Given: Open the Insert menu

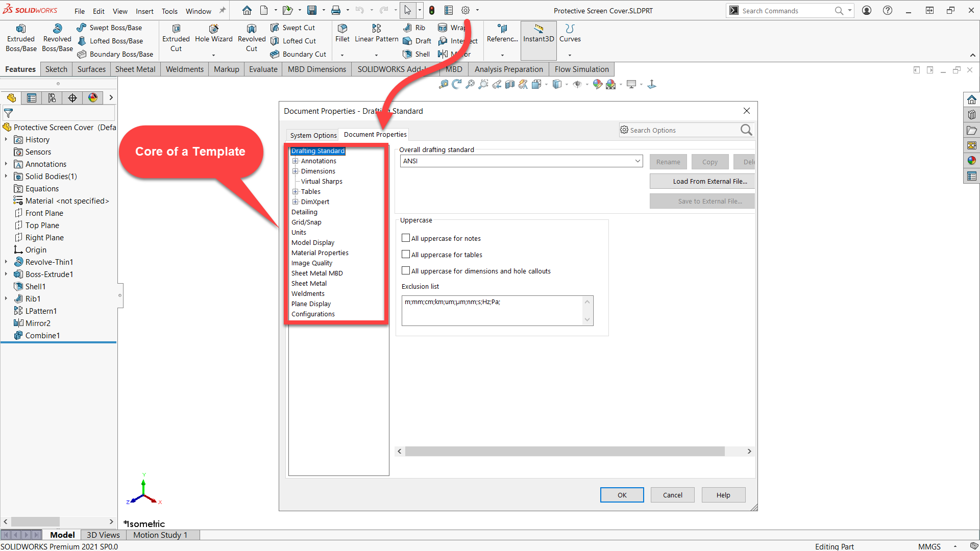Looking at the screenshot, I should (x=144, y=11).
